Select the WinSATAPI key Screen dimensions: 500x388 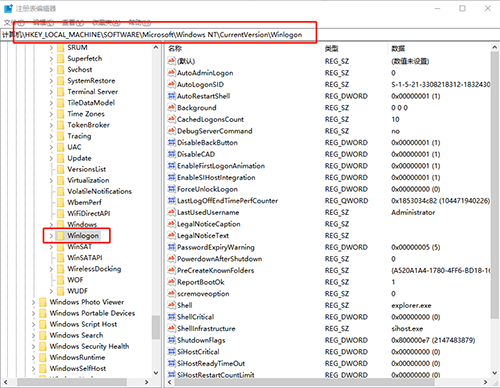(85, 258)
